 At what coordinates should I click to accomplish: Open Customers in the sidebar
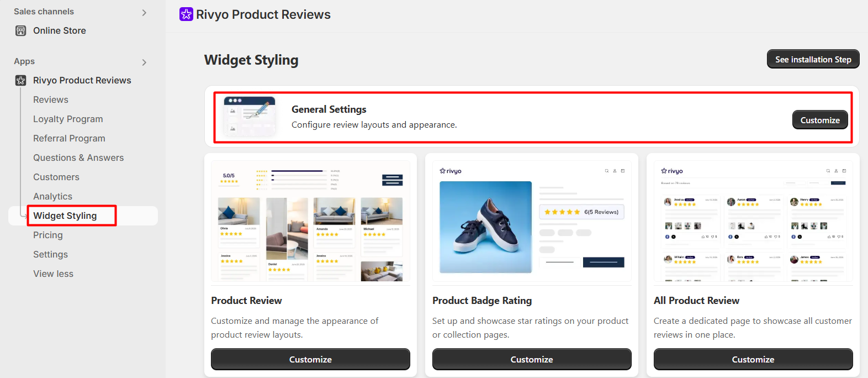click(x=56, y=177)
